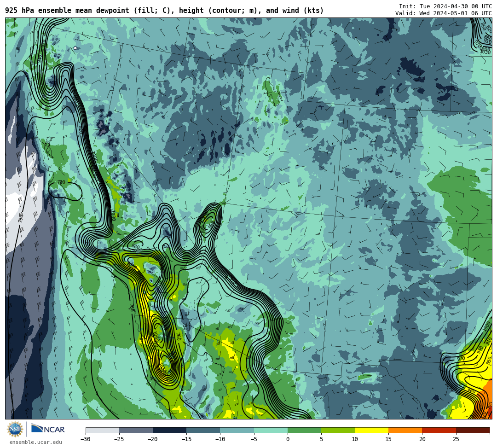Click the dark brown colorbar segment above 25

pos(473,430)
